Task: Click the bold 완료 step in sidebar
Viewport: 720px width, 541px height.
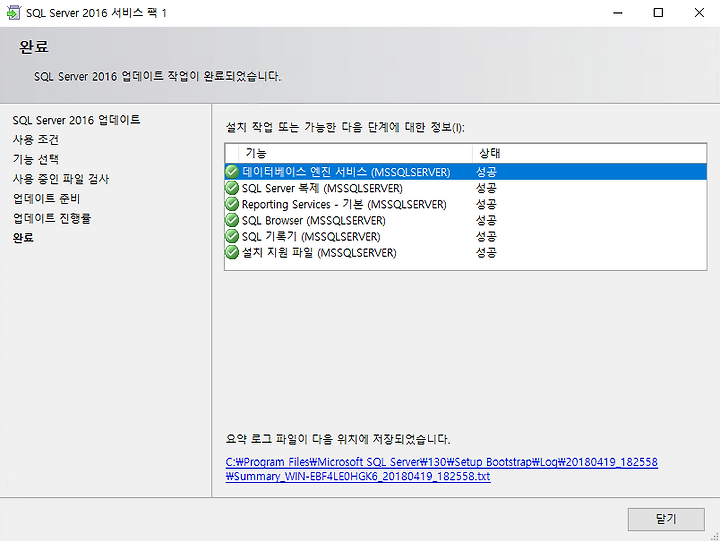Action: tap(23, 237)
